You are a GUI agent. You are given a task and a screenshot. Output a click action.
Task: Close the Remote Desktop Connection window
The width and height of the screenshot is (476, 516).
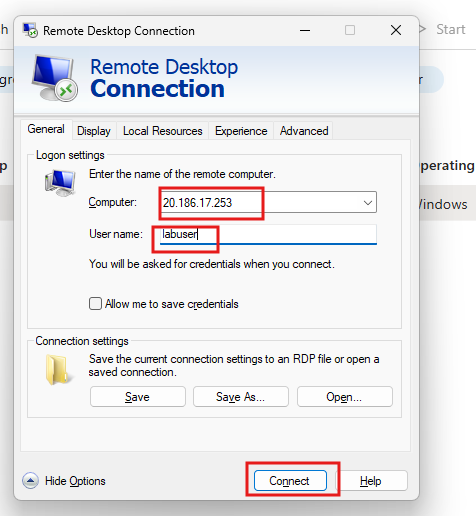point(396,30)
